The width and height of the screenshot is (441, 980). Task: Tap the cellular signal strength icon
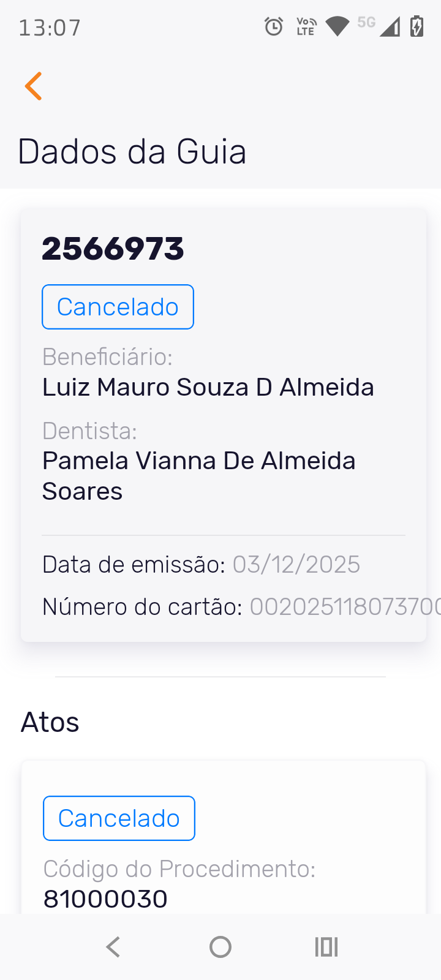(x=390, y=27)
